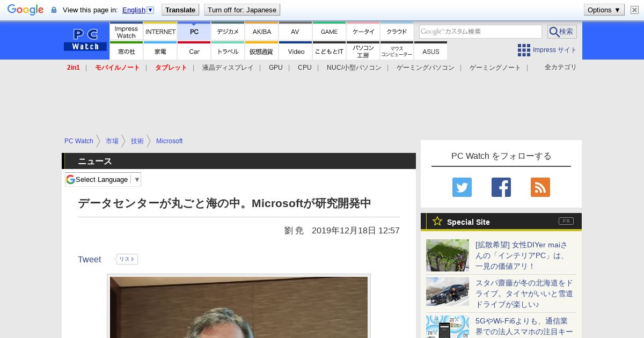The image size is (644, 338).
Task: Click the PC Watch logo
Action: pos(85,40)
